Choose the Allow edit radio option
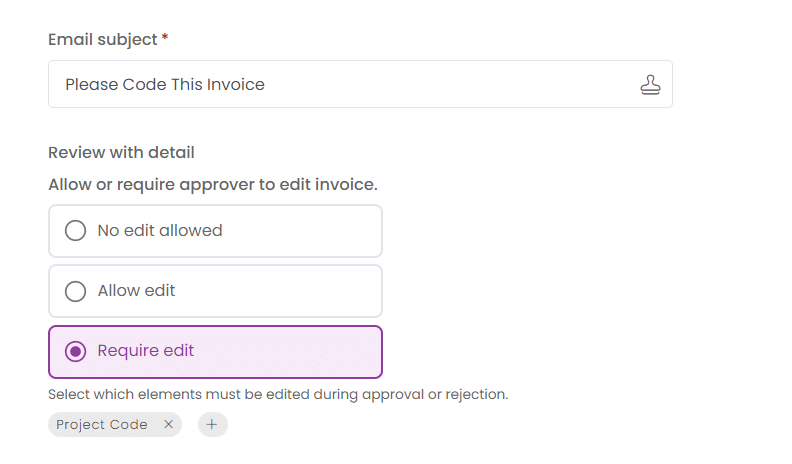 click(75, 291)
